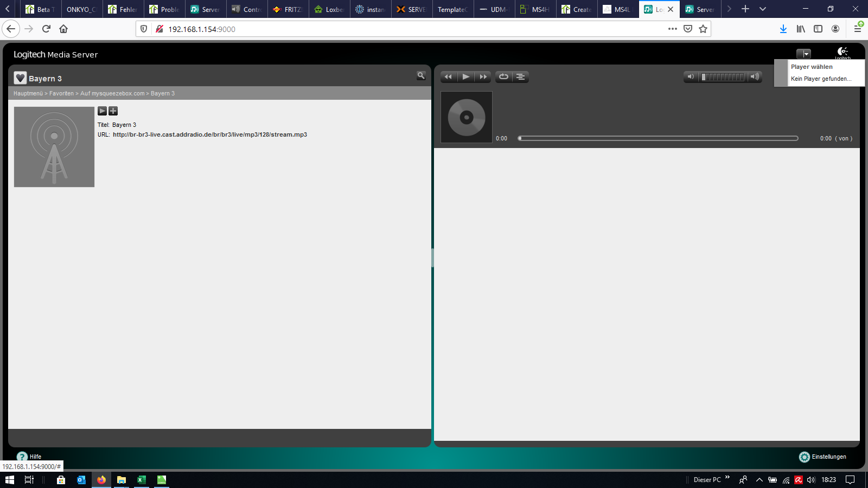868x488 pixels.
Task: Open a new browser tab
Action: tap(745, 9)
